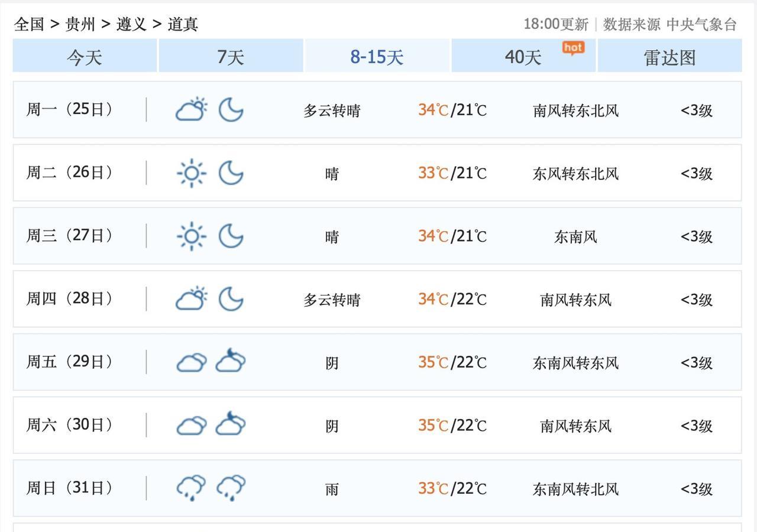Click Wednesday's night moon icon
Screen dimensions: 757x532
(231, 236)
